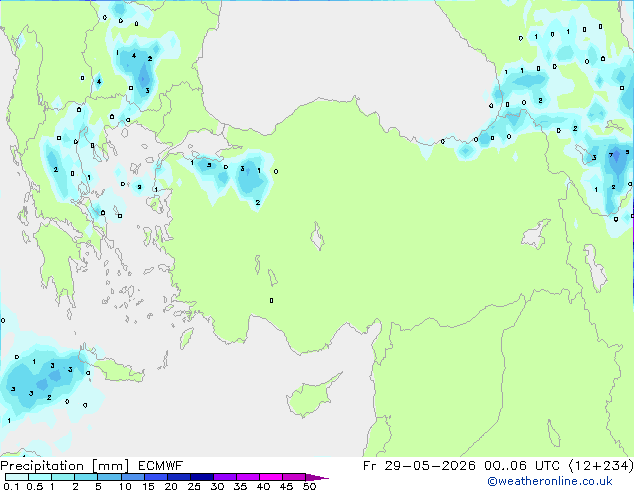Click the '45' legend scale label

(286, 486)
